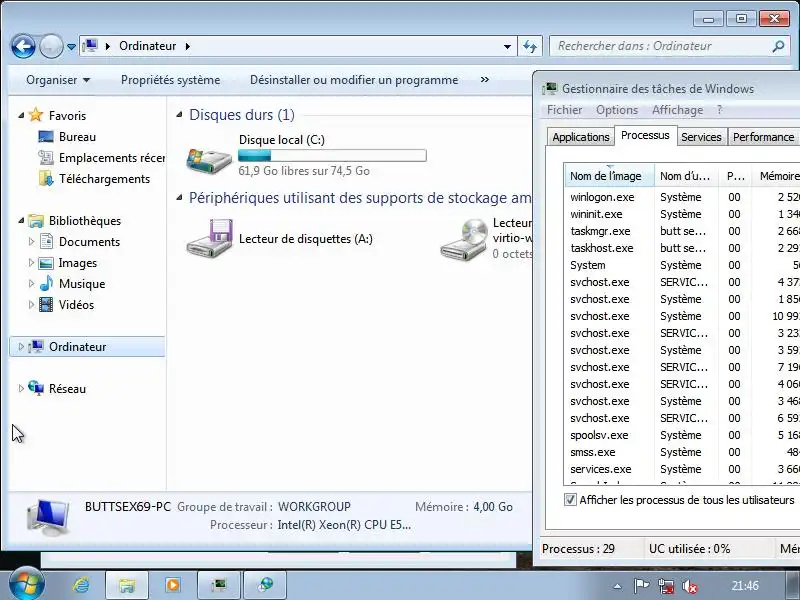800x600 pixels.
Task: Select the Musique note icon
Action: click(x=46, y=283)
